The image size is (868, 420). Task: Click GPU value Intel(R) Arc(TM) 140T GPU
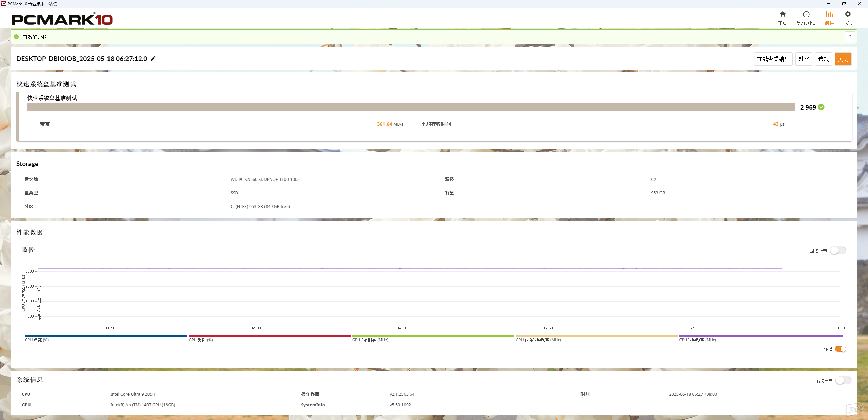click(x=142, y=405)
